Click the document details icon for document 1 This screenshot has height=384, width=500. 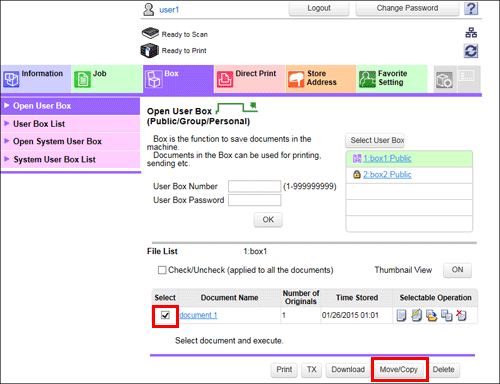(x=401, y=315)
